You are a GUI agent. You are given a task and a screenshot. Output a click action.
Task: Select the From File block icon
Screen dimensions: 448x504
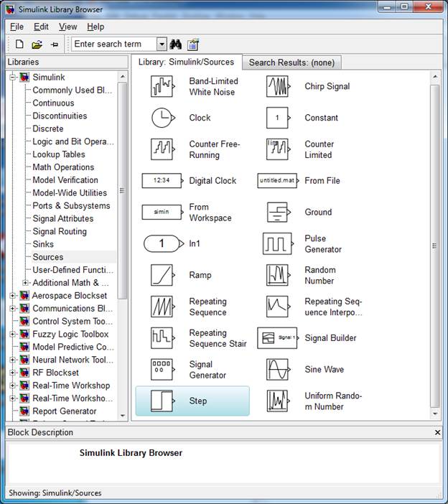(279, 181)
